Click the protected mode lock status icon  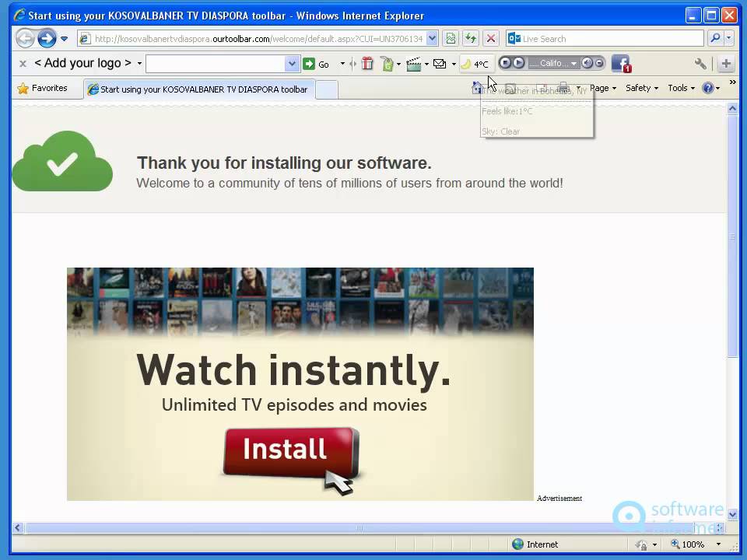(x=641, y=544)
